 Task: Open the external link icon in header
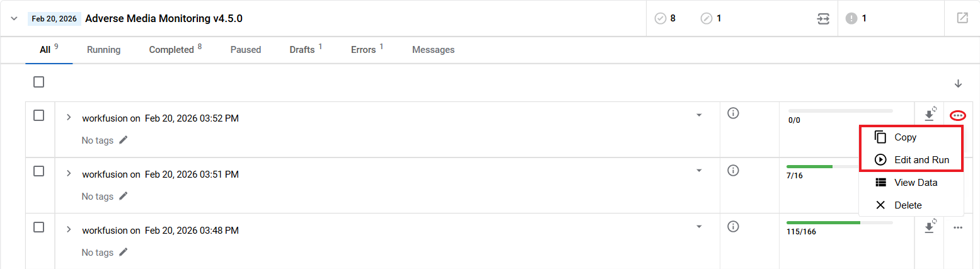pyautogui.click(x=962, y=18)
